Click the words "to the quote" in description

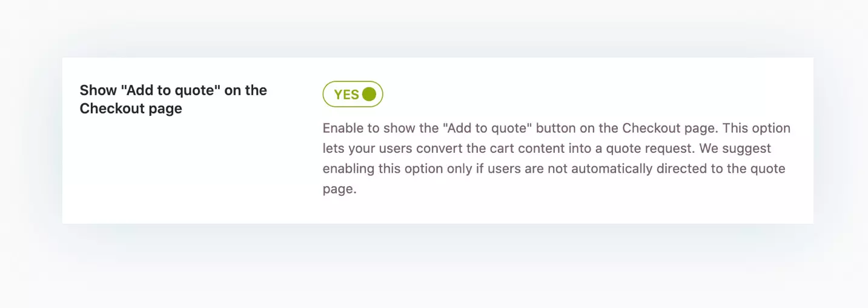[x=749, y=169]
